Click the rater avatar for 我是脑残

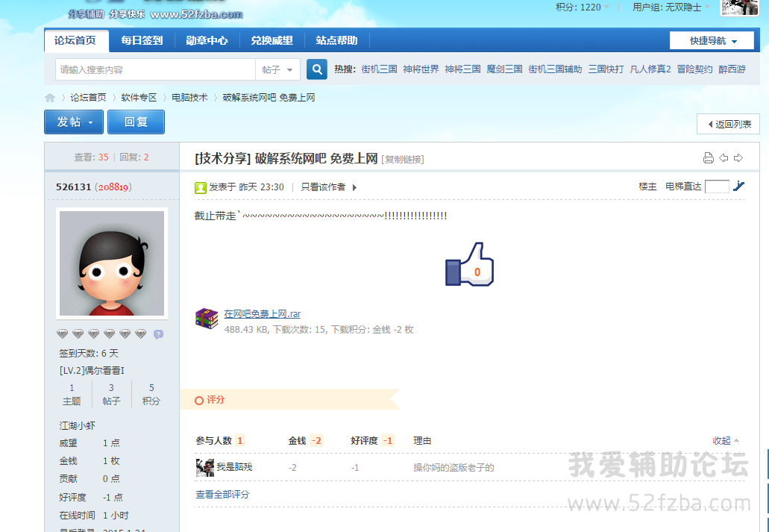(205, 467)
